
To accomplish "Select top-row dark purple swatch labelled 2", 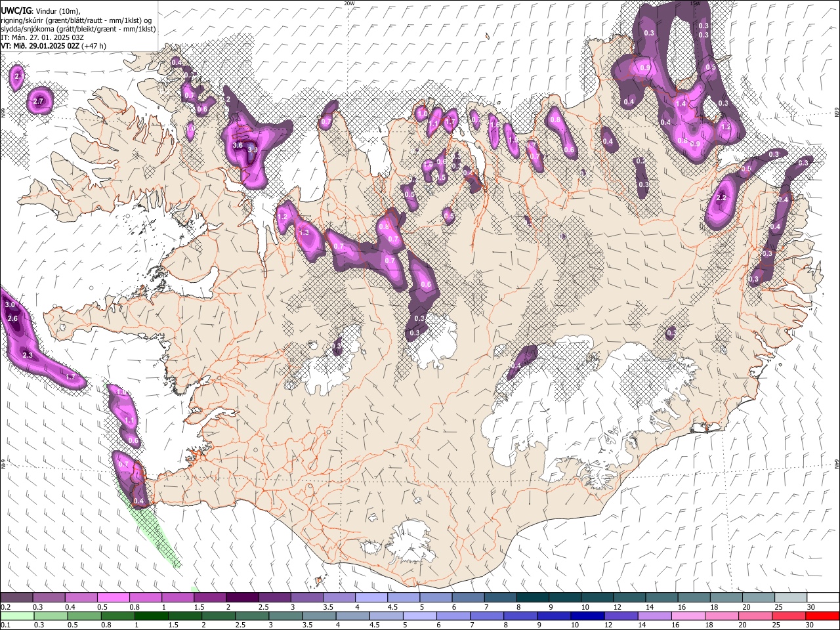I will click(242, 598).
